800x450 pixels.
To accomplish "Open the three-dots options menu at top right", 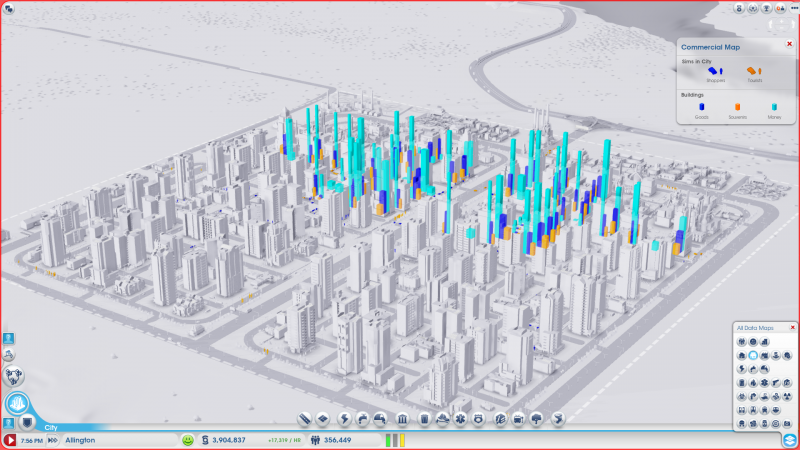I will coord(794,8).
